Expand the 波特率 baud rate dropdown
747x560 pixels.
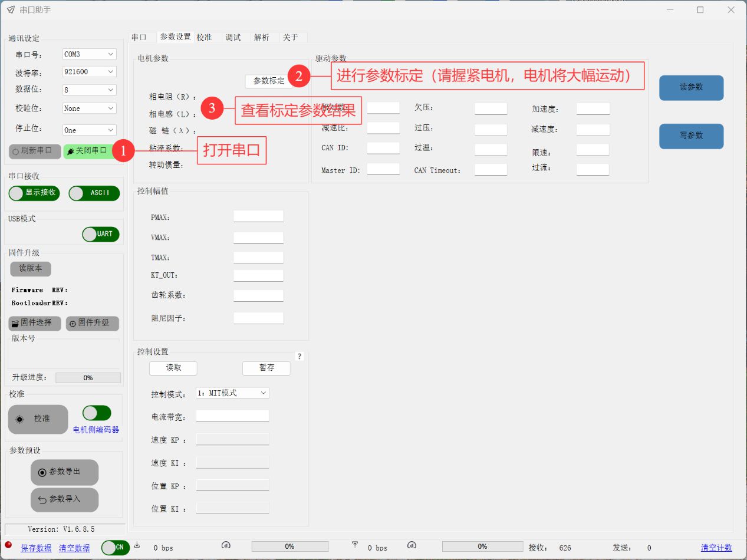tap(89, 72)
